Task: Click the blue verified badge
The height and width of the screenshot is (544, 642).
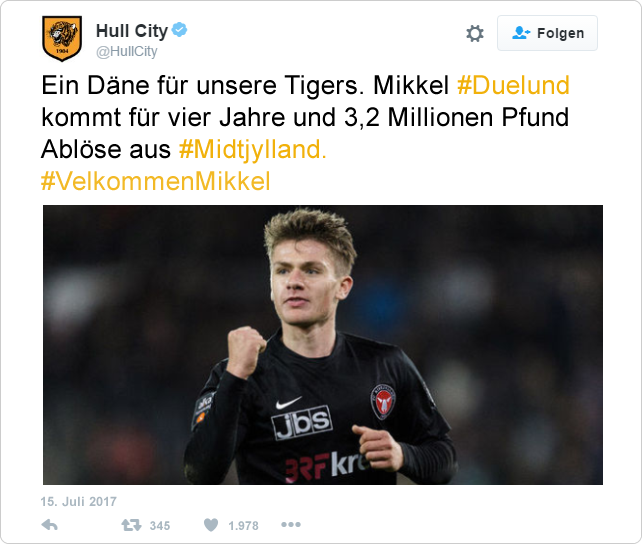Action: tap(179, 30)
